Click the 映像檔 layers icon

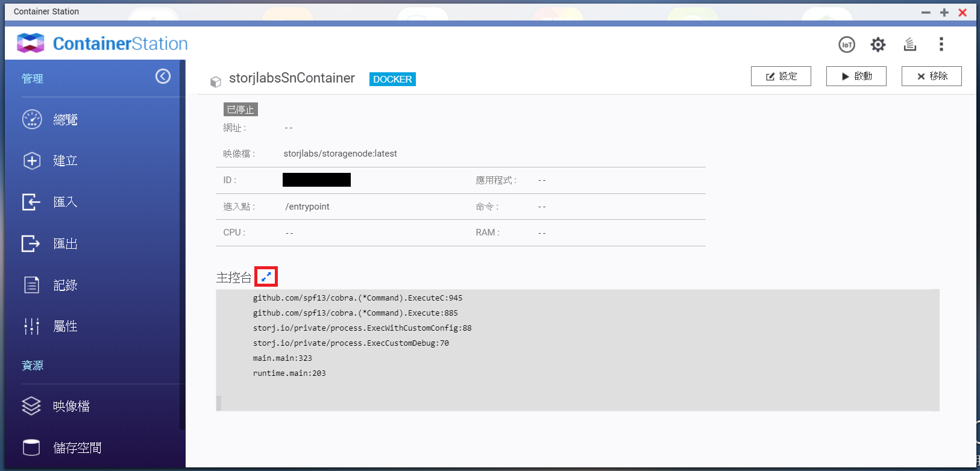[31, 406]
